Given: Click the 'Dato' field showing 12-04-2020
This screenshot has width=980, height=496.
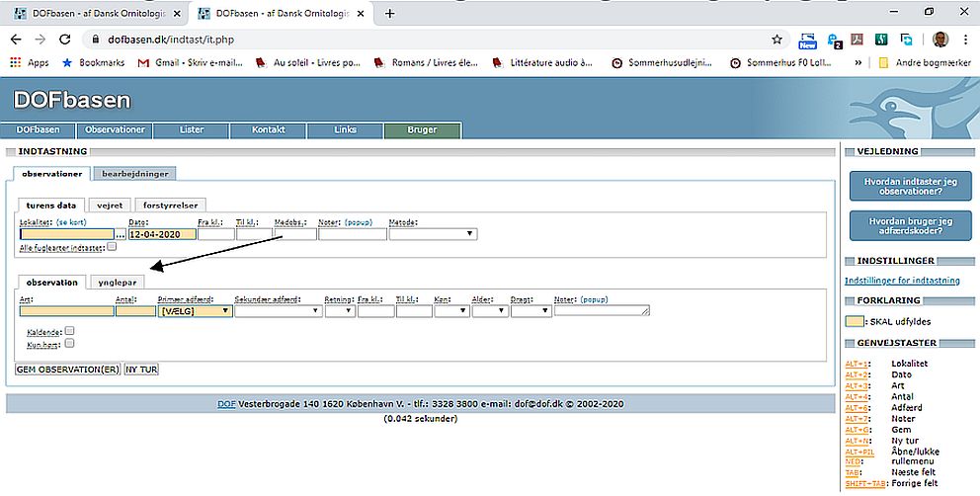Looking at the screenshot, I should [x=162, y=234].
